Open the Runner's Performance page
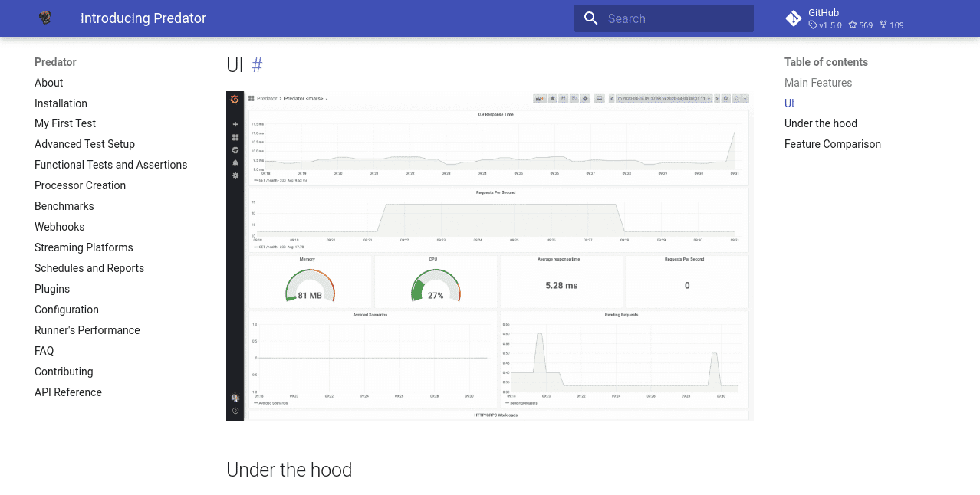This screenshot has width=980, height=495. click(x=87, y=330)
